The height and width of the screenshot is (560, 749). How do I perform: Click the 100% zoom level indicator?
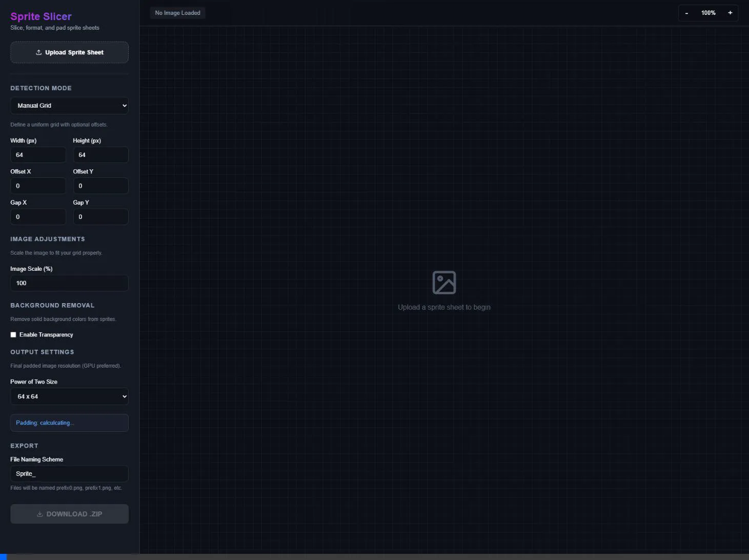point(708,13)
